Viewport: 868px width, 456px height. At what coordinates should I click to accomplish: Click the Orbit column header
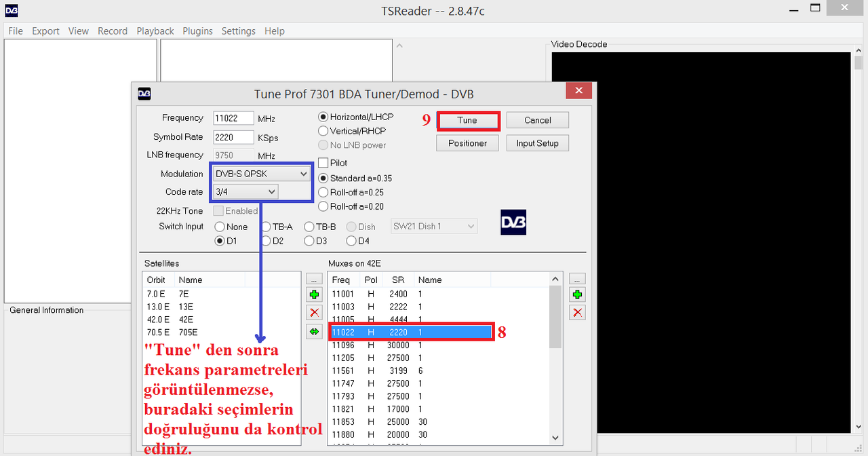click(x=159, y=280)
